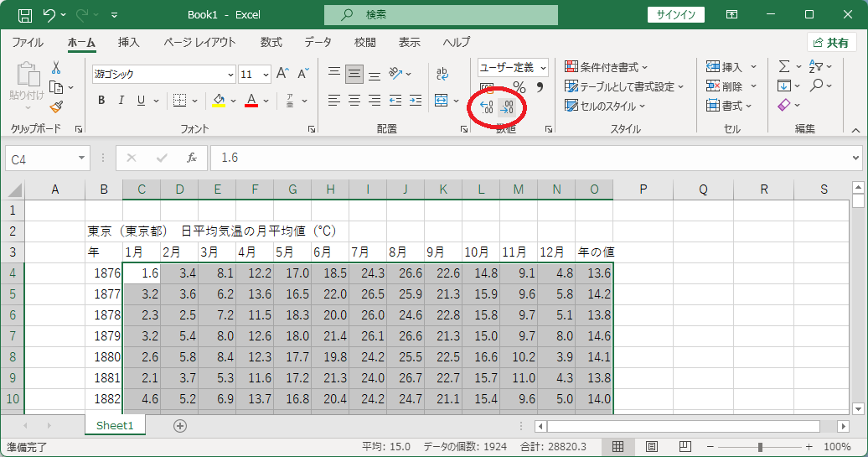This screenshot has width=868, height=457.
Task: Toggle merge and center cells
Action: point(442,101)
